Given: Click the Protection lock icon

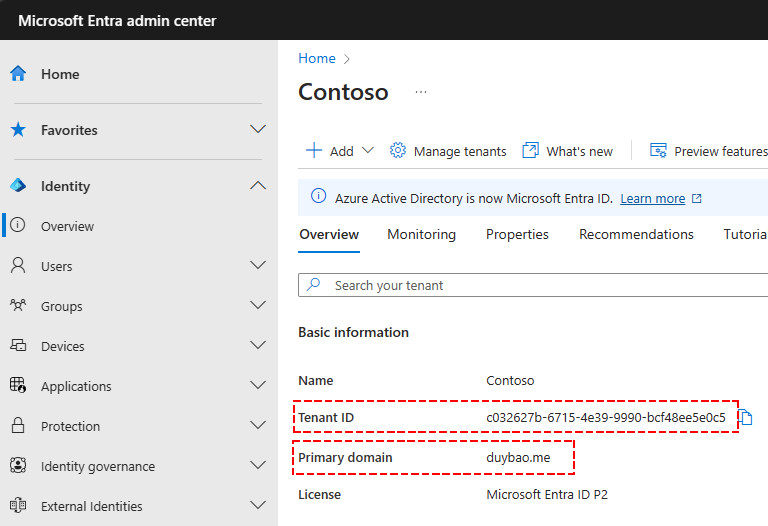Looking at the screenshot, I should [x=18, y=425].
